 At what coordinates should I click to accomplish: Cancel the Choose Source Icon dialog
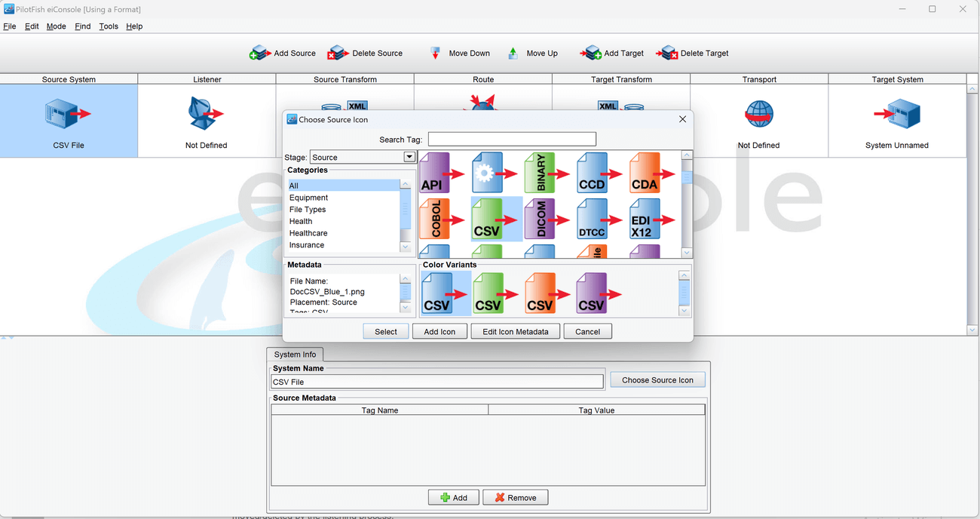point(587,331)
